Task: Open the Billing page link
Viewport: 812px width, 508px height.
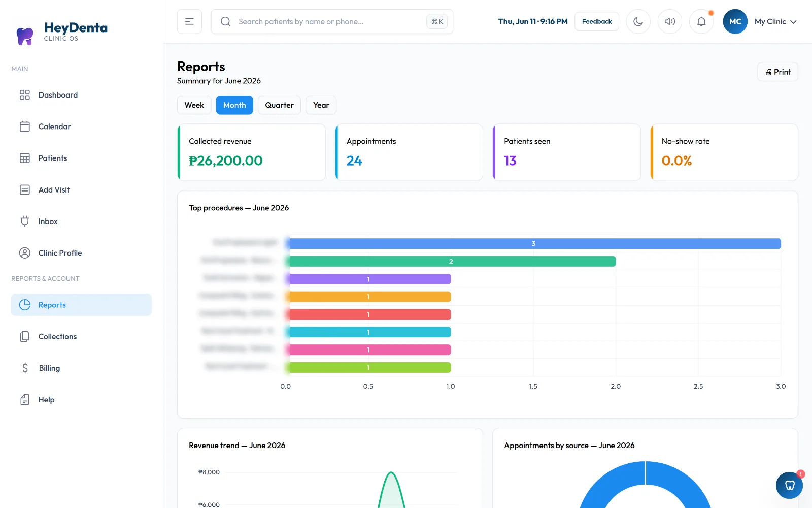Action: point(81,368)
